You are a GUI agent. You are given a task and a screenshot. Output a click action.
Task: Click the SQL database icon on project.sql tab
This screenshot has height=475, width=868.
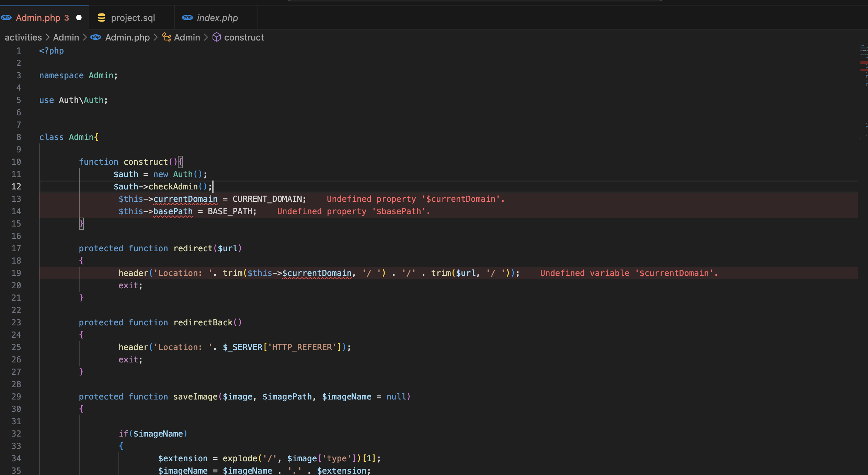(102, 18)
